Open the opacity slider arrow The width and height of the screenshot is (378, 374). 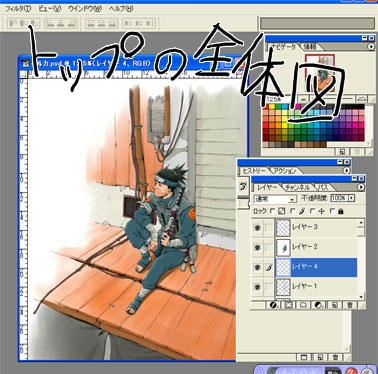(351, 198)
